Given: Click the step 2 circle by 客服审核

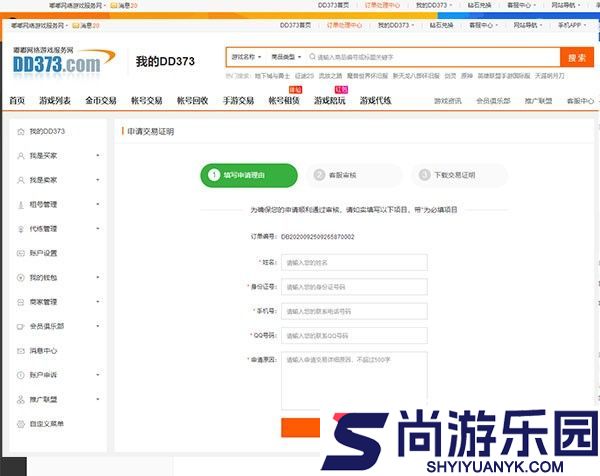Looking at the screenshot, I should tap(319, 175).
